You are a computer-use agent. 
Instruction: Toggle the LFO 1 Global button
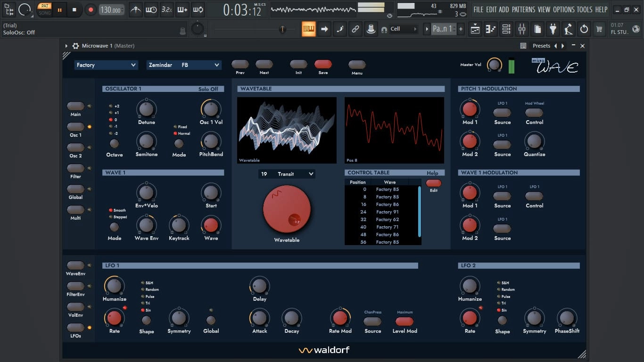tap(211, 320)
